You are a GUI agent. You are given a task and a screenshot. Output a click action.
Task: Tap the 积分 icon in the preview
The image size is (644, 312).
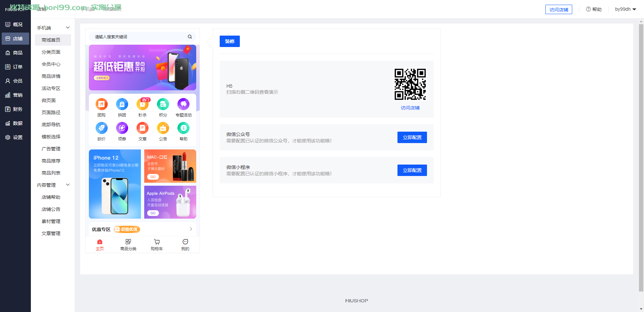pos(163,104)
